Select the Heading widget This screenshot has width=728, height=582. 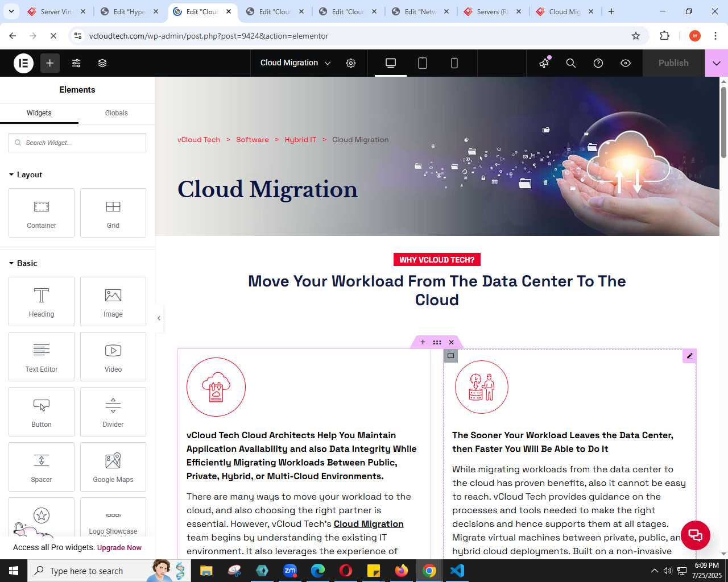tap(42, 302)
